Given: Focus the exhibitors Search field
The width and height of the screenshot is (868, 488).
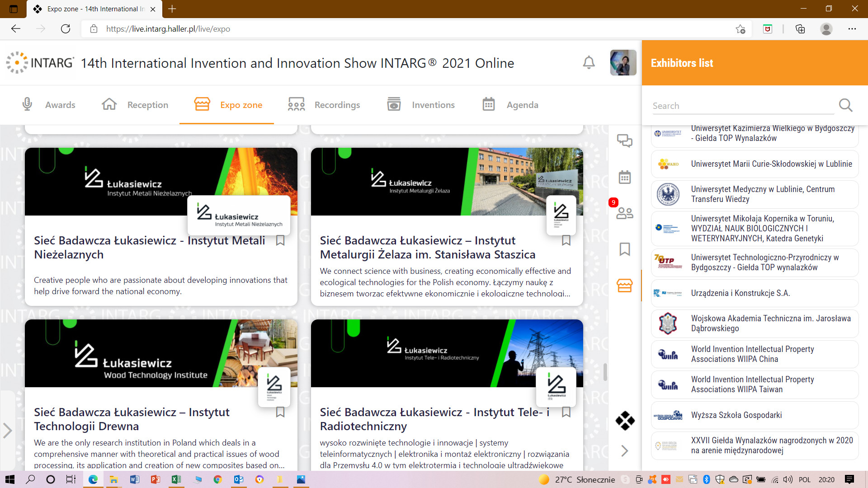Looking at the screenshot, I should [x=743, y=106].
